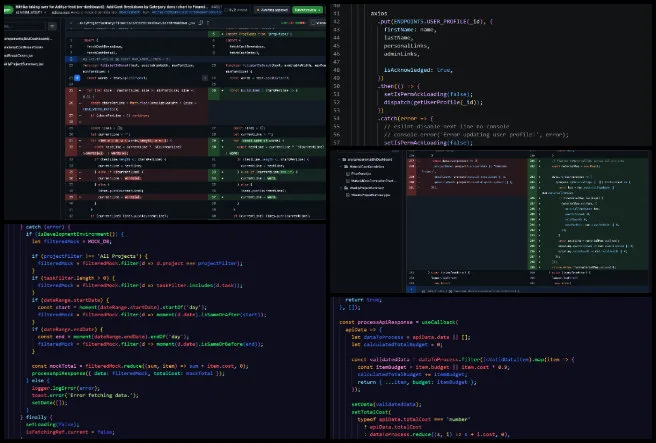Open the first file in the top-left file list
This screenshot has height=443, width=656.
[28, 38]
